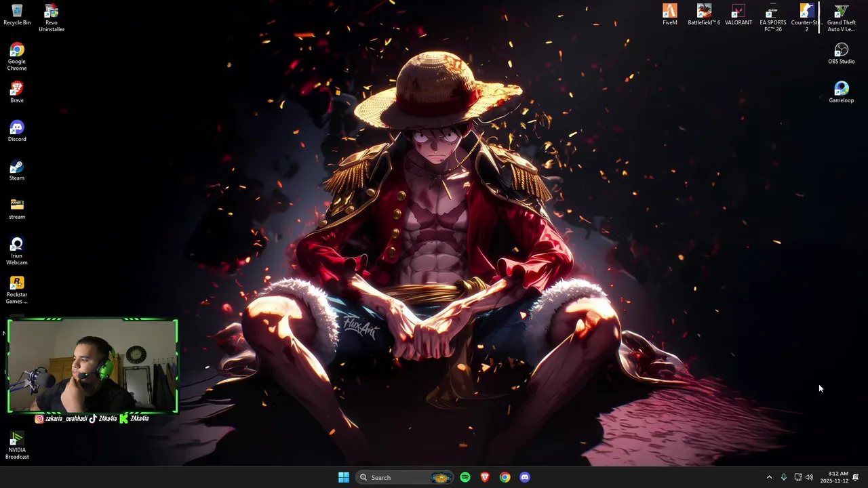868x488 pixels.
Task: Select the NVIDIA Broadcast desktop shortcut
Action: (17, 446)
